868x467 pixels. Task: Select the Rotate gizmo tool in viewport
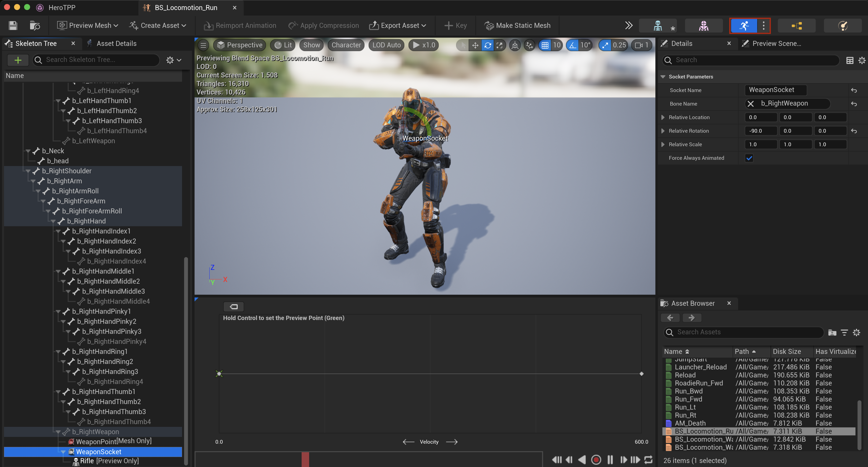(x=488, y=45)
